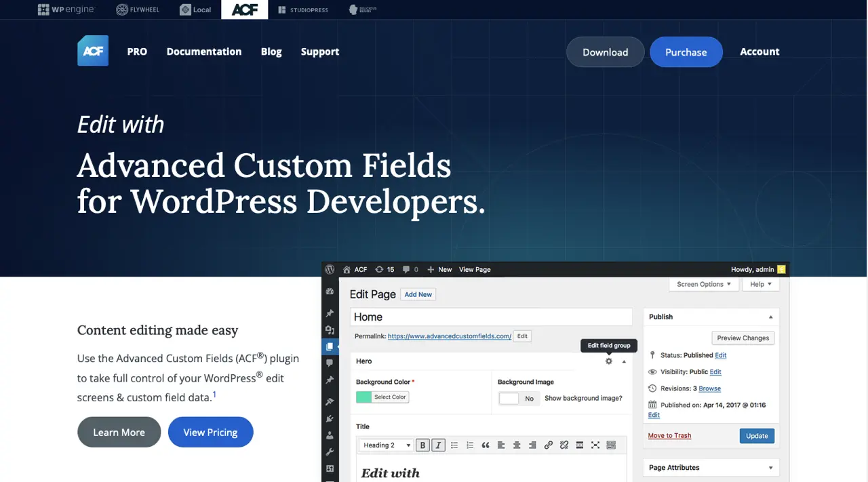The height and width of the screenshot is (482, 868).
Task: Click the Preview Changes button
Action: point(743,338)
